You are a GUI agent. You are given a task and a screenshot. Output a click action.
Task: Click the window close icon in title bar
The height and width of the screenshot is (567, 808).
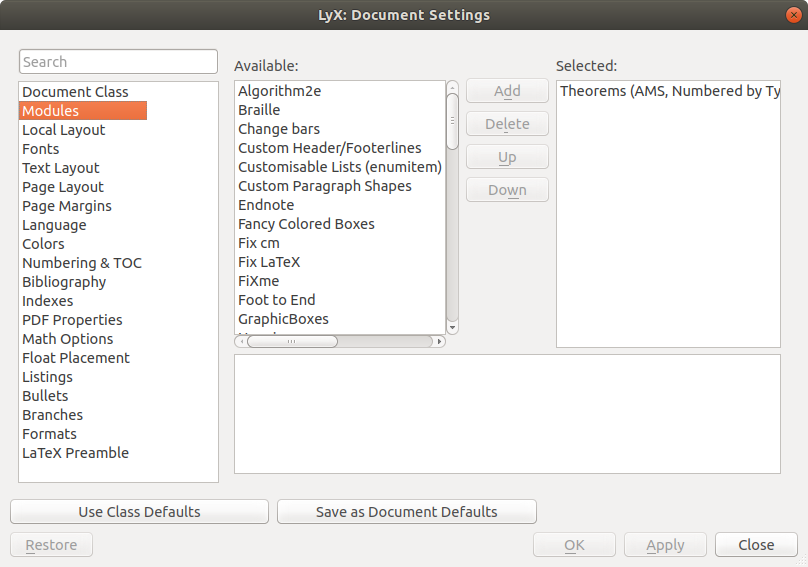click(x=792, y=15)
